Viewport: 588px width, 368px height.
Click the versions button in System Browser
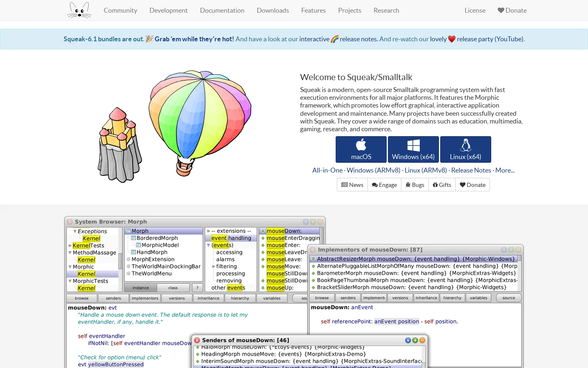pos(177,298)
